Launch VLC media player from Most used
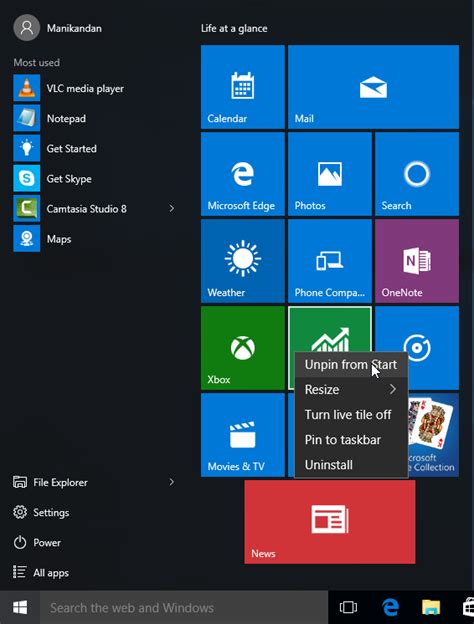 pyautogui.click(x=94, y=88)
